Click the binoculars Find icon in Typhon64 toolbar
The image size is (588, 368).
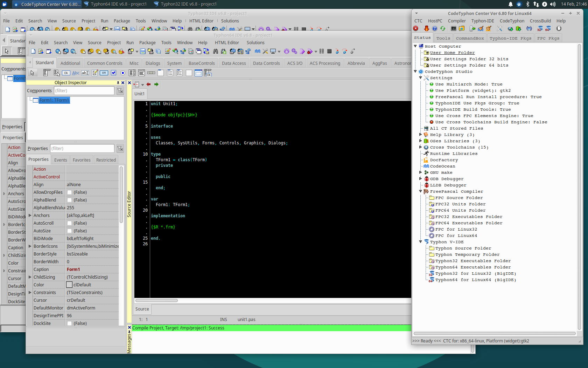(x=216, y=52)
